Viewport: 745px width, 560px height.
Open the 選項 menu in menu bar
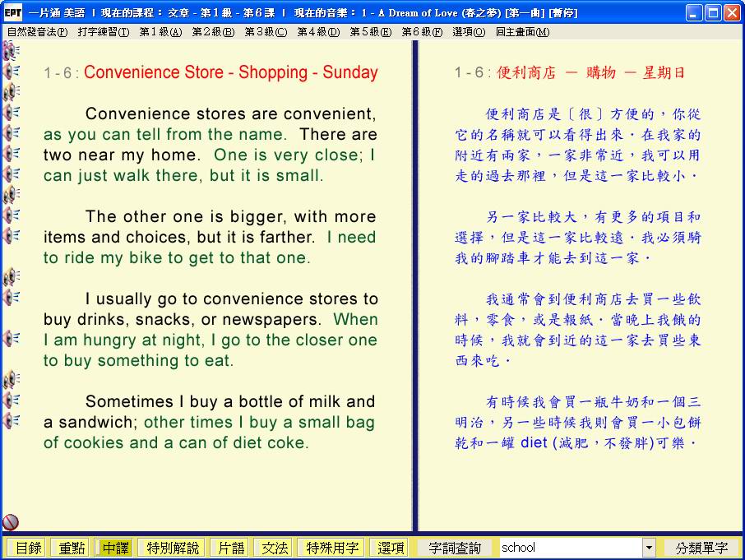click(469, 32)
